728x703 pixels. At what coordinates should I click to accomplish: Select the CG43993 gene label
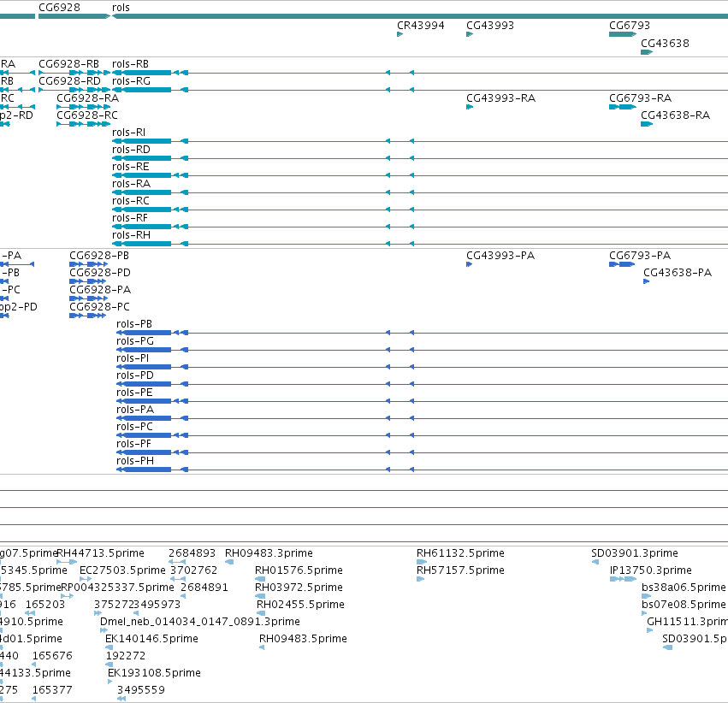[490, 26]
